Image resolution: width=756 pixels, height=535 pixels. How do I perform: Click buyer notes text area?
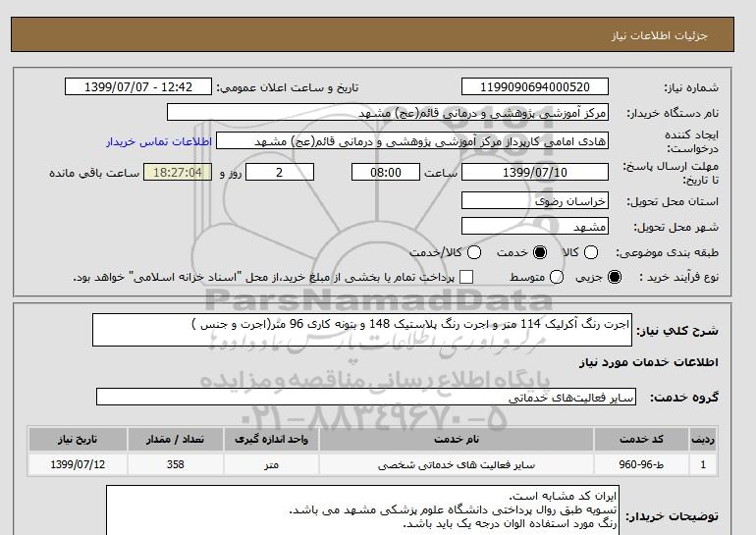[x=362, y=510]
